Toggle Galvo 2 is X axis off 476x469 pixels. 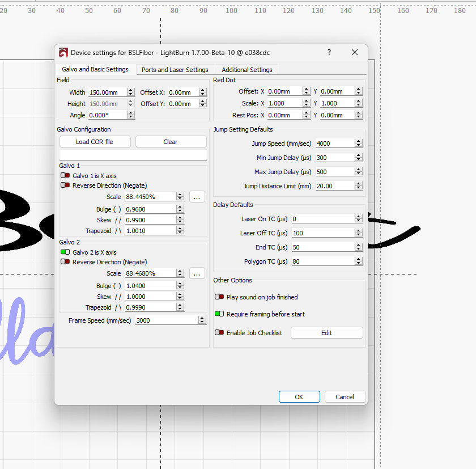tap(65, 252)
